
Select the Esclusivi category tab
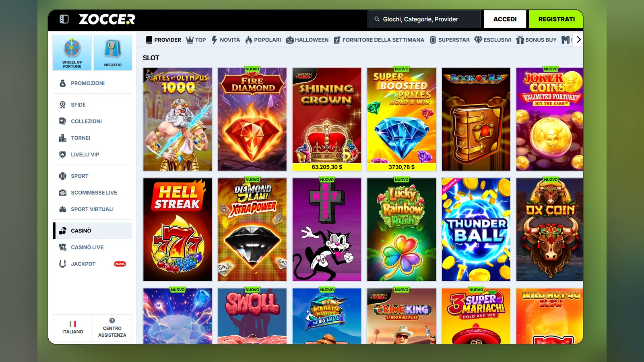coord(493,40)
